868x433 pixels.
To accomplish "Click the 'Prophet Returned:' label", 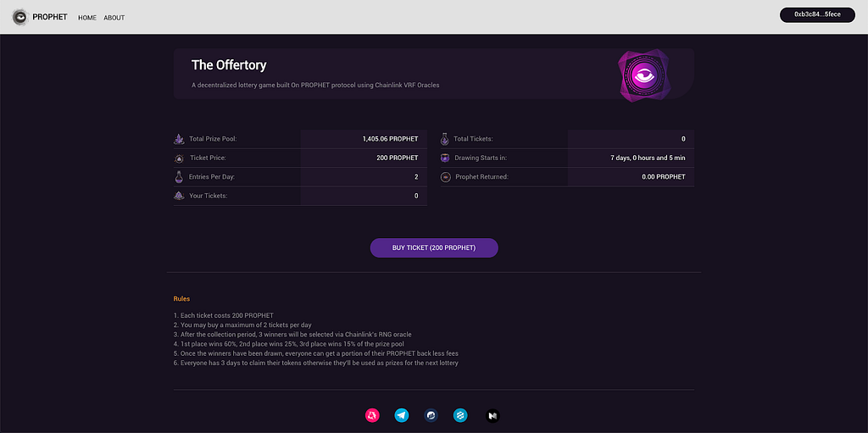I will (481, 177).
